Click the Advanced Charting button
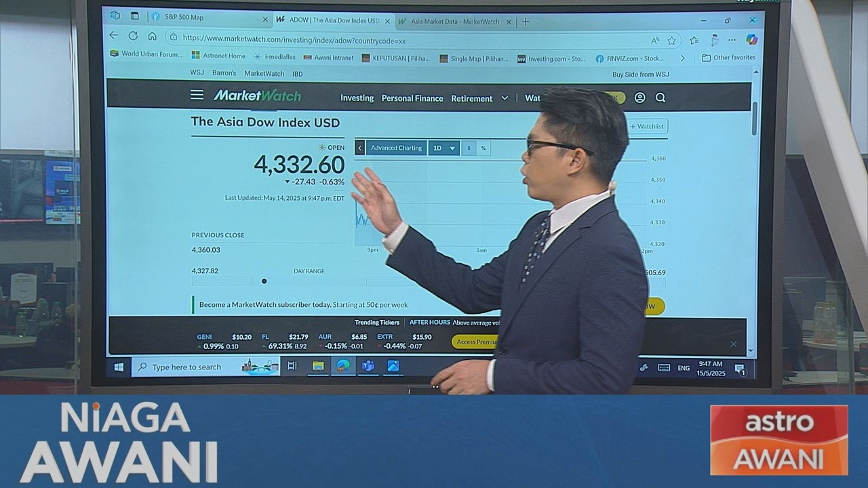 tap(397, 148)
